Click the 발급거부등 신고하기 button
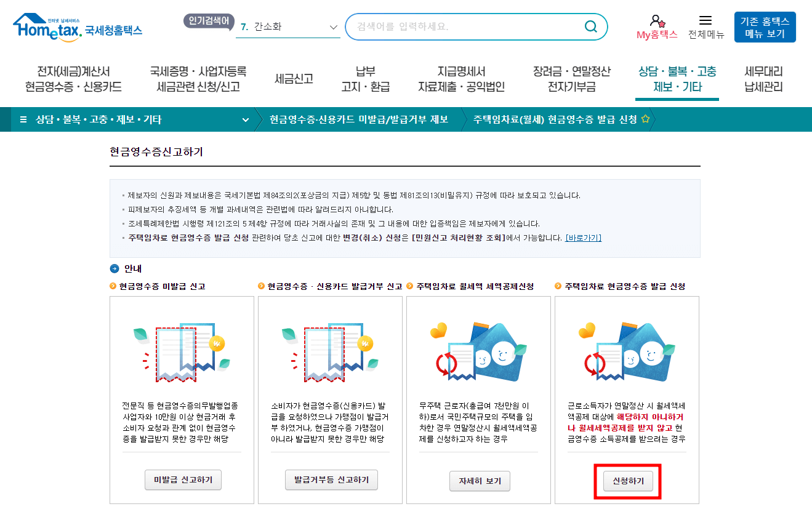812x517 pixels. [330, 481]
